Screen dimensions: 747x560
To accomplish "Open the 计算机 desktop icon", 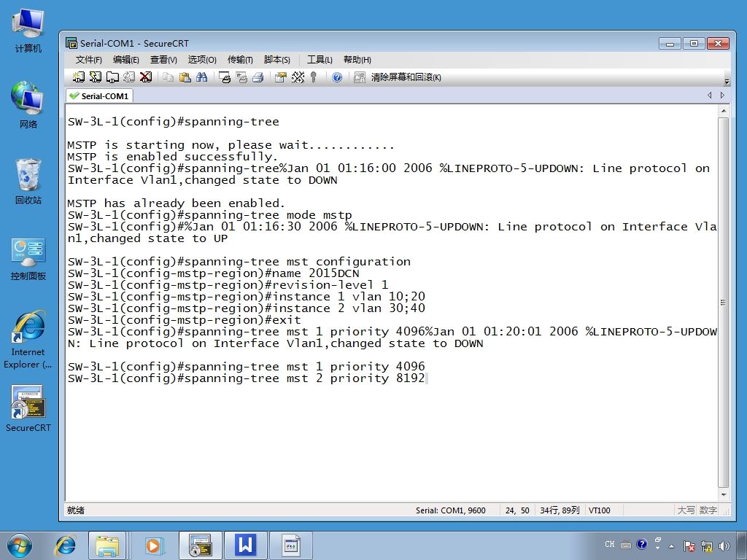I will pos(28,30).
